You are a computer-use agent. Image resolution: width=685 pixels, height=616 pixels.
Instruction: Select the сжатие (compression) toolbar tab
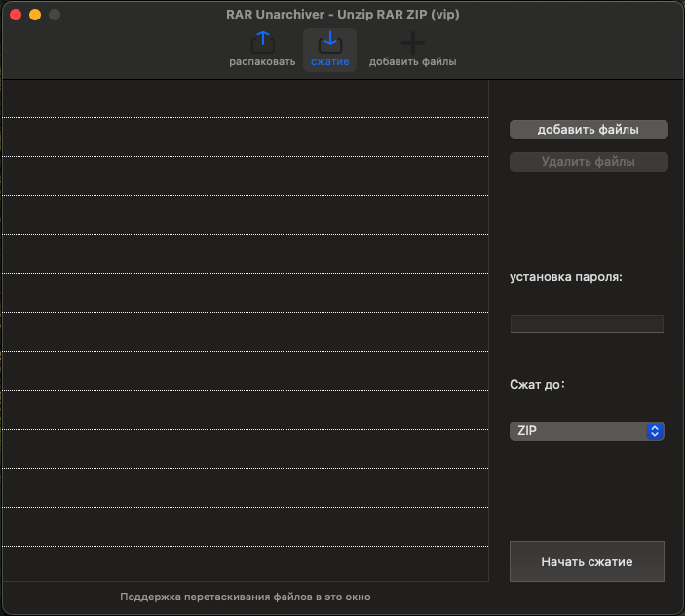(x=329, y=50)
